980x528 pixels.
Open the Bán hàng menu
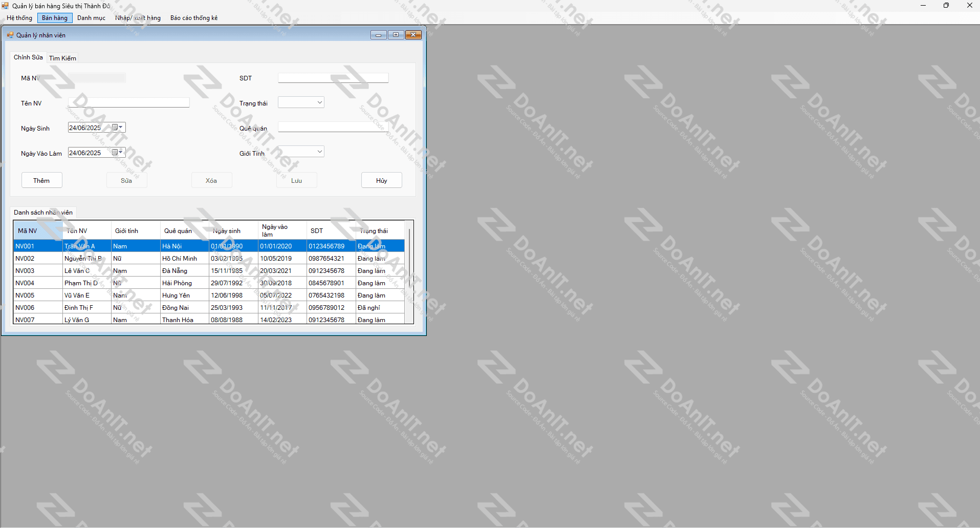55,18
